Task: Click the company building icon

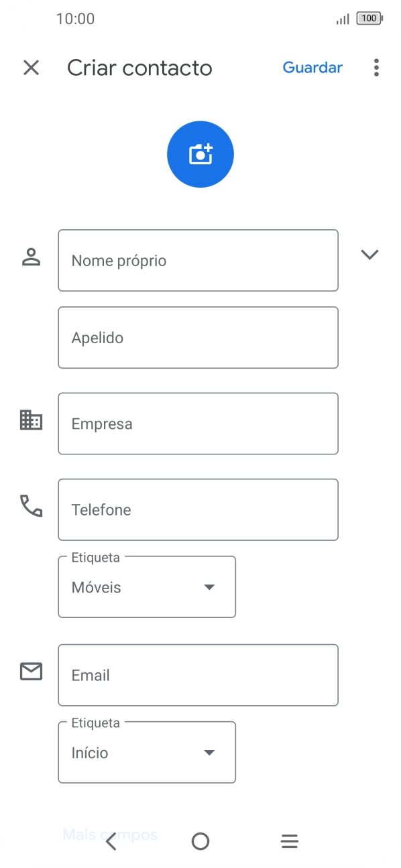Action: click(30, 422)
